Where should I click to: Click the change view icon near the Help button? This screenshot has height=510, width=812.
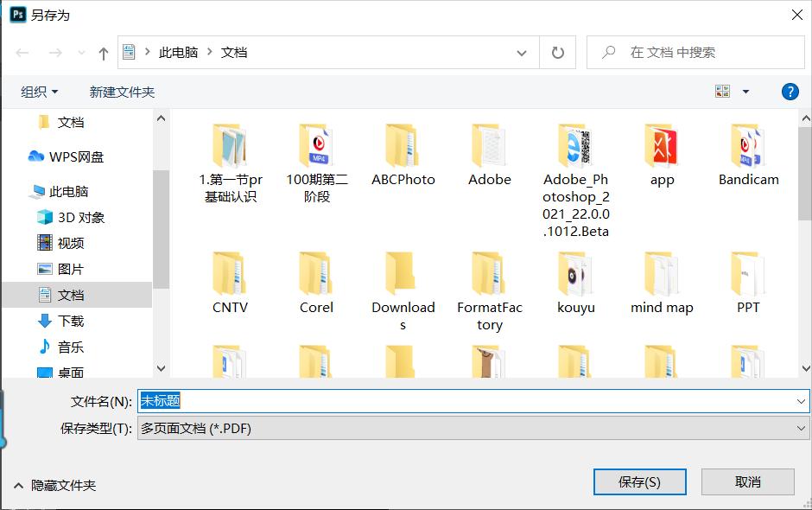[x=722, y=91]
